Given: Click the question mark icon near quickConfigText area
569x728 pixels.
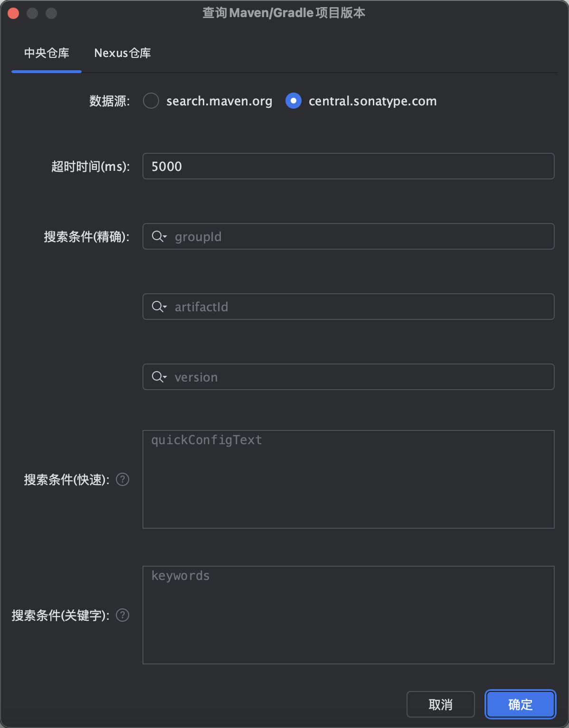Looking at the screenshot, I should pos(123,480).
